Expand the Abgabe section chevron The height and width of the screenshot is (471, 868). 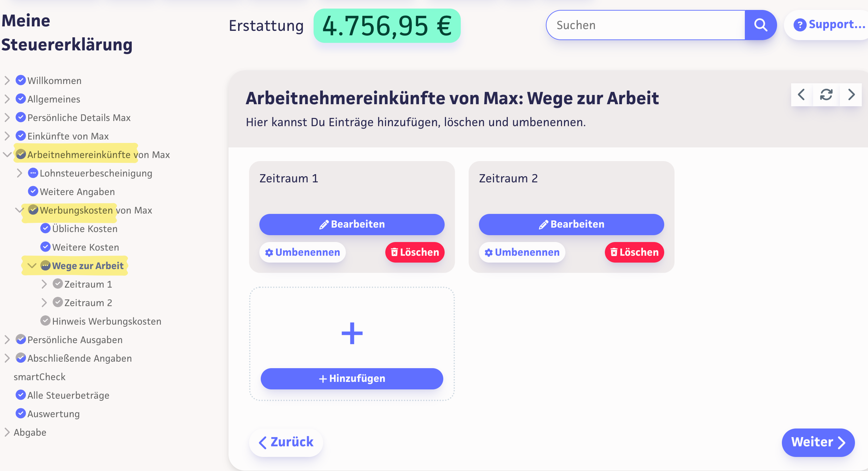tap(7, 432)
